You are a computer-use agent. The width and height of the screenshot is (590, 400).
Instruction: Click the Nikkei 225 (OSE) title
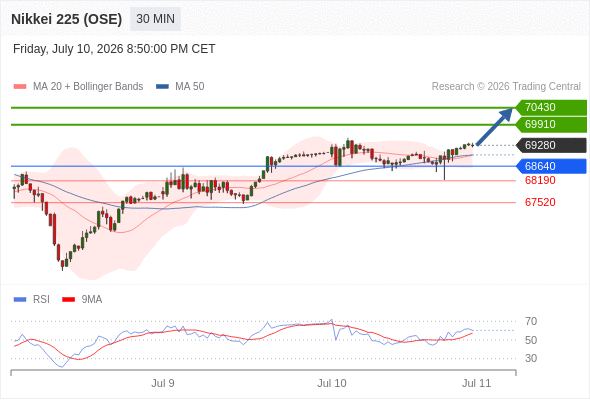[x=67, y=19]
